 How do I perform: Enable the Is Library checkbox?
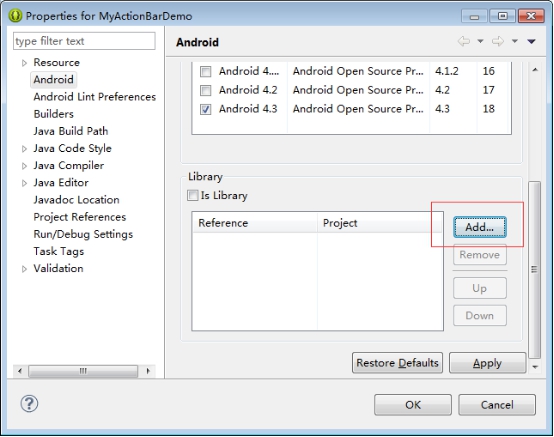pyautogui.click(x=193, y=195)
